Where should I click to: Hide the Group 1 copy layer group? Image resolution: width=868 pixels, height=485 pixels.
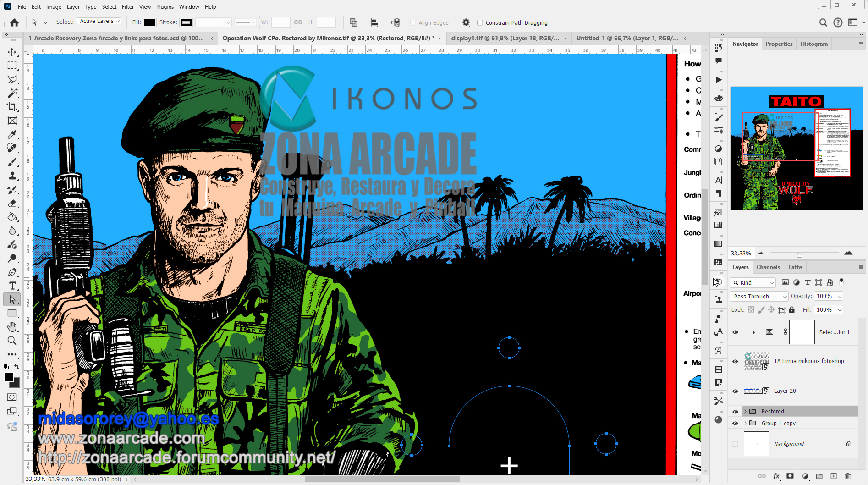click(x=735, y=424)
